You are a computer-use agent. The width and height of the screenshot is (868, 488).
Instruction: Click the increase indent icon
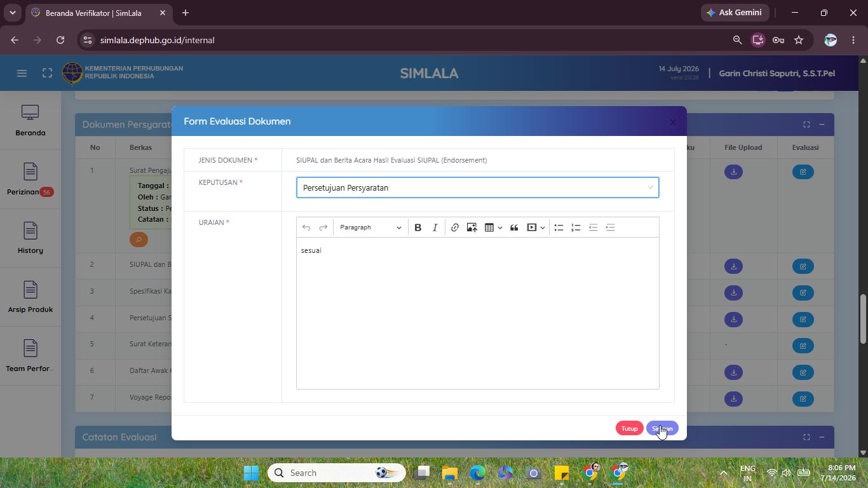tap(610, 227)
